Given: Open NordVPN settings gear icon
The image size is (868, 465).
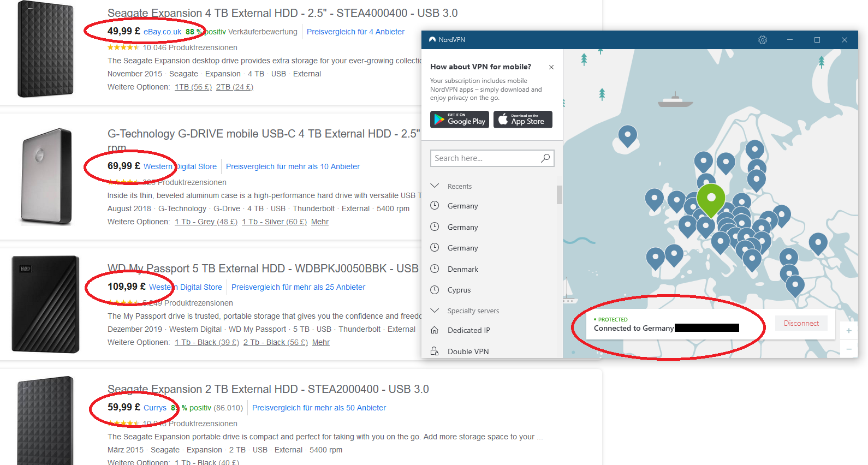Looking at the screenshot, I should tap(763, 40).
